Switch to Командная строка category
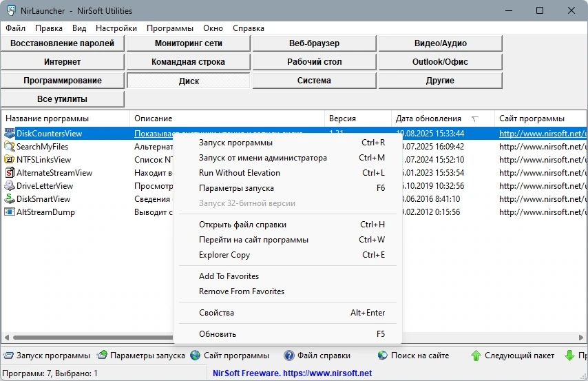This screenshot has height=381, width=588. coord(188,62)
